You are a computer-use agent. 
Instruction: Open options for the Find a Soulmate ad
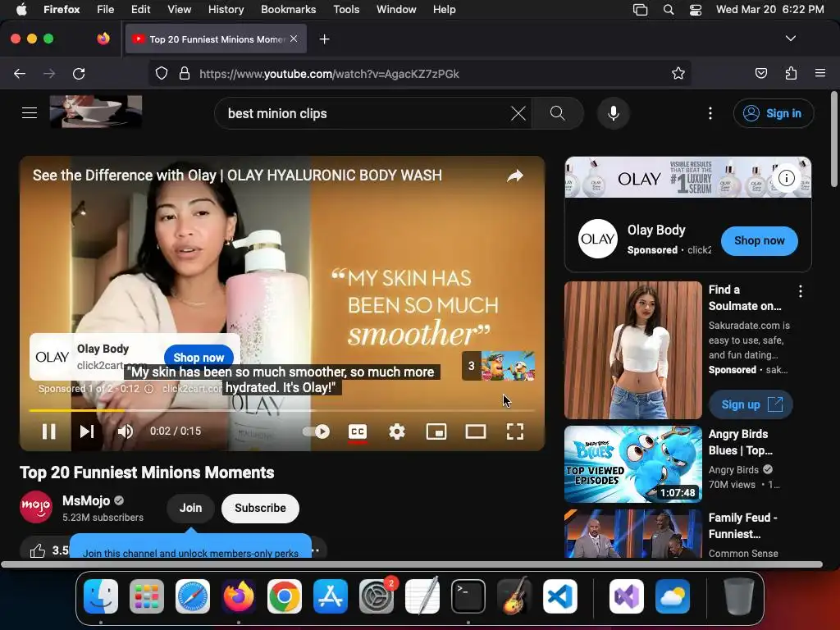pos(801,291)
